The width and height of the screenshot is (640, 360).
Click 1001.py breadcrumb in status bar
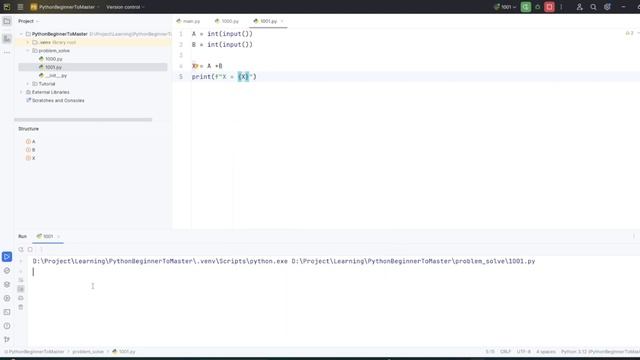124,351
